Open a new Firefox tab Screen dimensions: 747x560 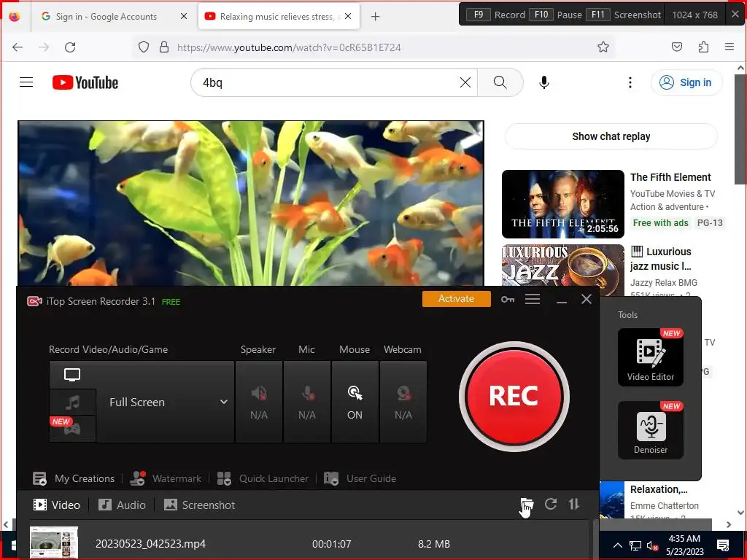[376, 17]
